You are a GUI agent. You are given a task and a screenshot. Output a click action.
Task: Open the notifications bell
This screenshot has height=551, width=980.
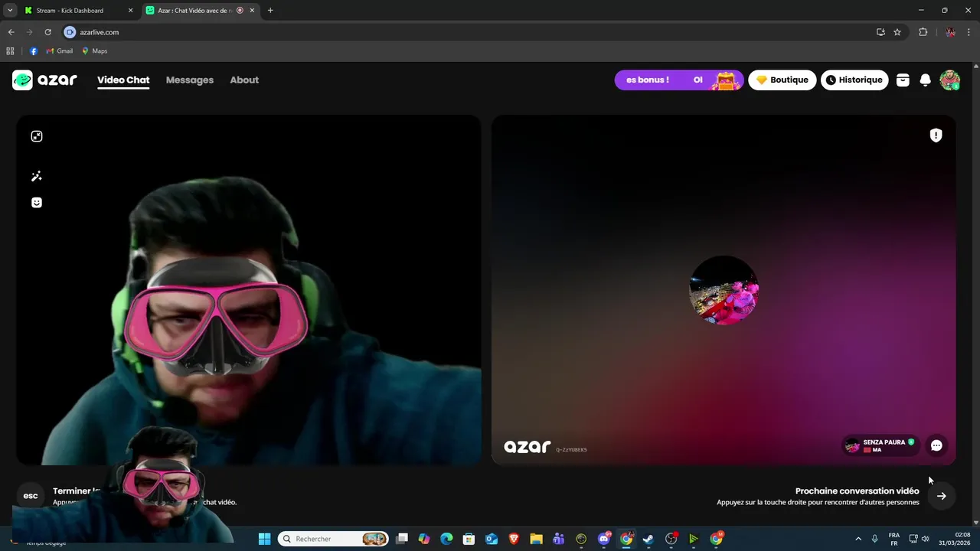point(925,80)
